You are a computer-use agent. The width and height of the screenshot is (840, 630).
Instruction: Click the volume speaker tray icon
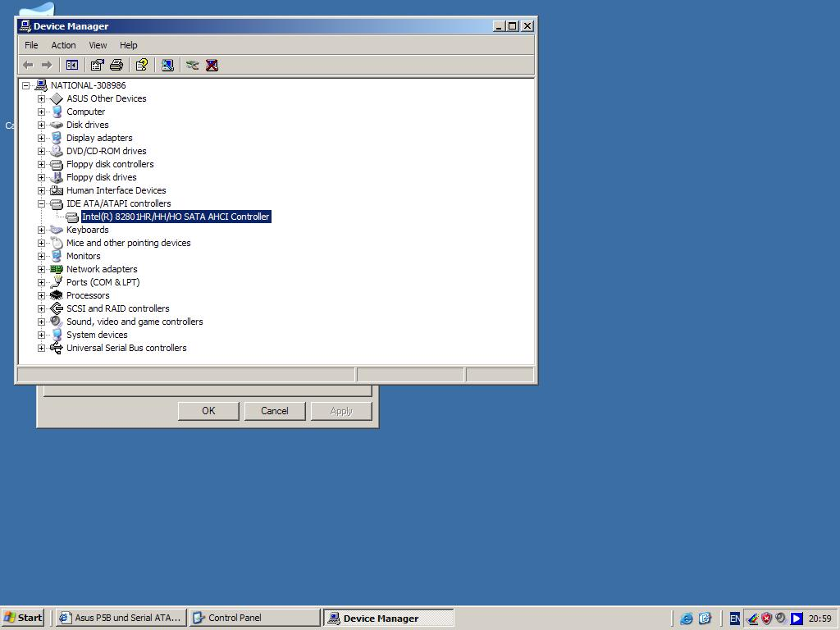tap(781, 619)
